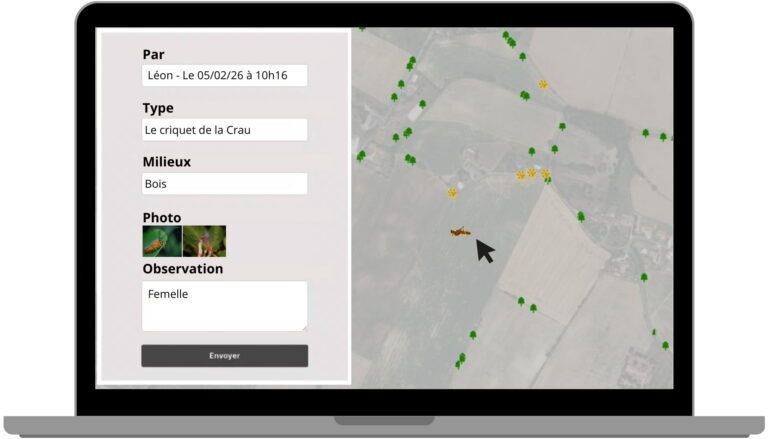768x439 pixels.
Task: Click the lone yellow flower left of the cluster
Action: tap(452, 192)
